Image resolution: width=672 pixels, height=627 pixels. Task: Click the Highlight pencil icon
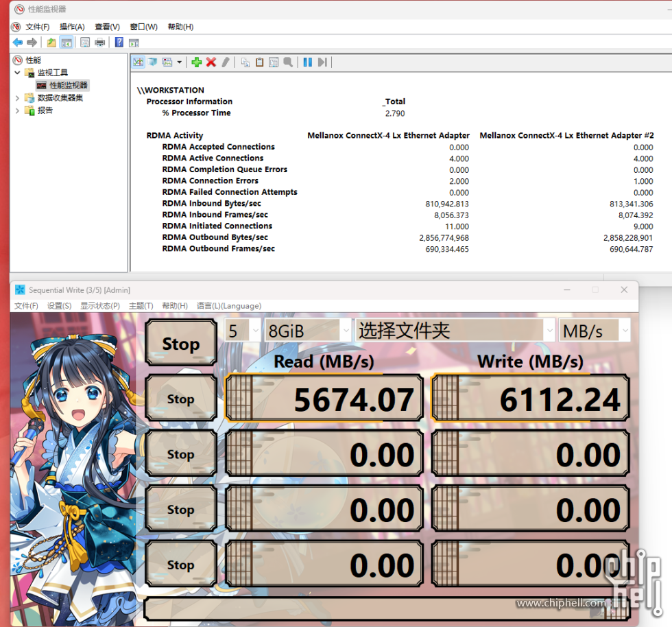(x=226, y=62)
